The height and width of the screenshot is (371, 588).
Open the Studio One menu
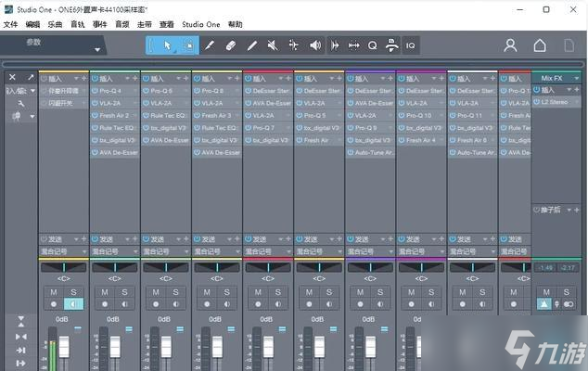pos(202,24)
